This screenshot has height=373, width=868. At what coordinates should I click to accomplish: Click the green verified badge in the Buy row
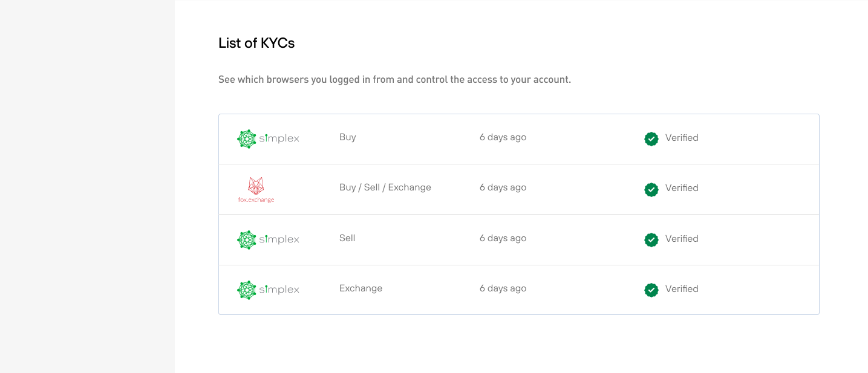pyautogui.click(x=651, y=138)
